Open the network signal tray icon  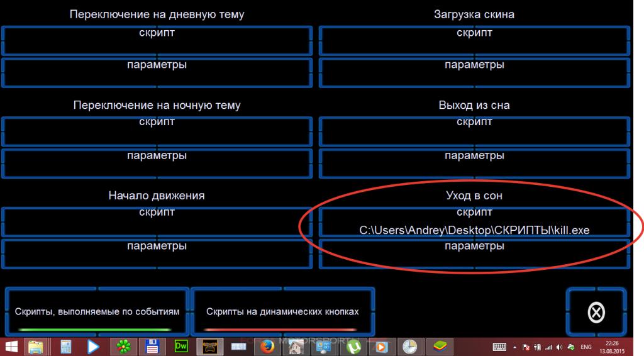coord(548,347)
